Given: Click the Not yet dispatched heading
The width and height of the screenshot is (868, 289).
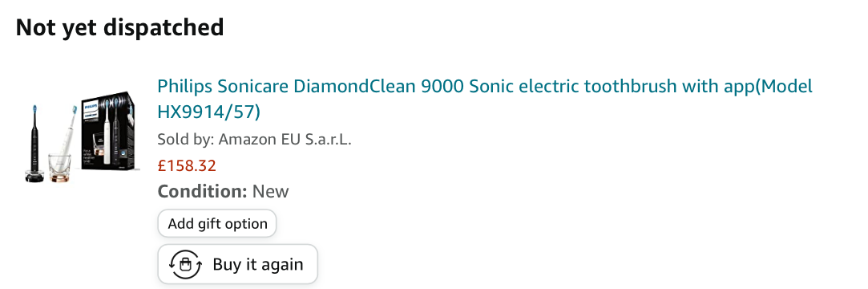Looking at the screenshot, I should (119, 27).
